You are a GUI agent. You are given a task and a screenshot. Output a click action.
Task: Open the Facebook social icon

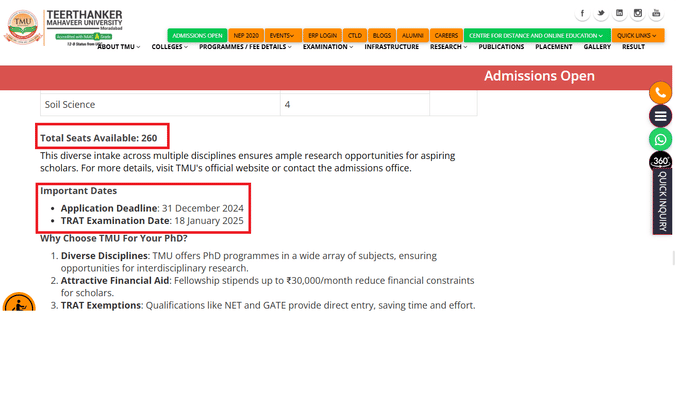tap(582, 13)
